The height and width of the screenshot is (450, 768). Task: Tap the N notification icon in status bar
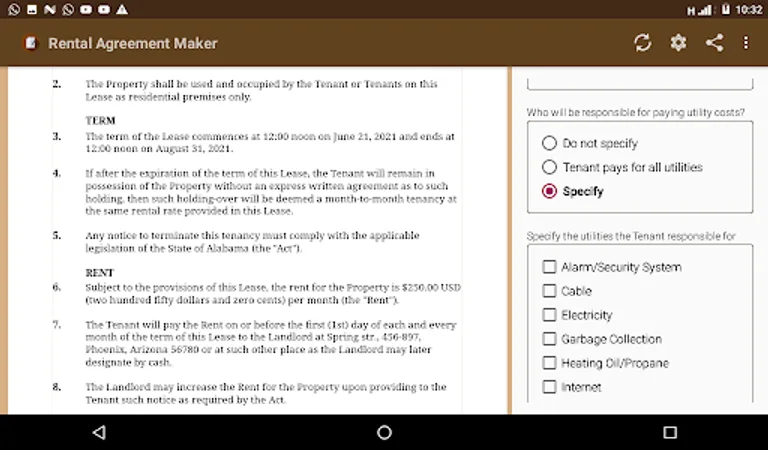point(49,9)
